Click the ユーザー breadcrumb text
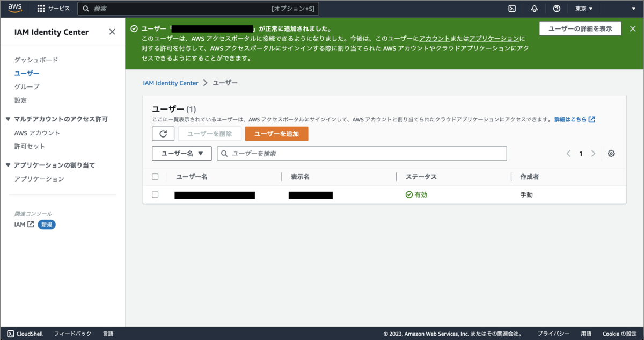Image resolution: width=644 pixels, height=340 pixels. 225,83
